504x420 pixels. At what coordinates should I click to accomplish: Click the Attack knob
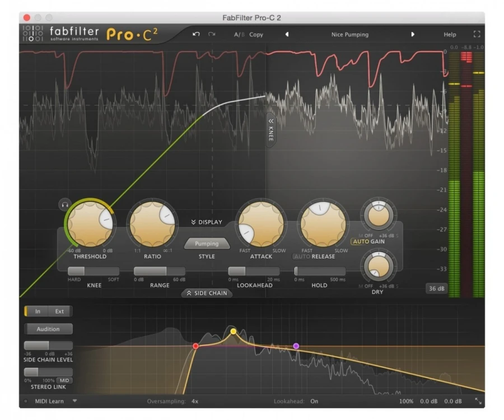[x=261, y=224]
